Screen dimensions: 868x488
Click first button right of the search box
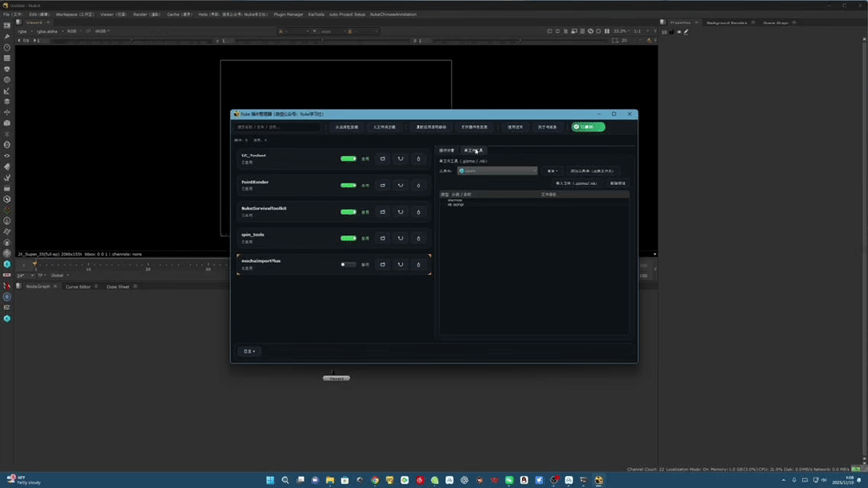[x=347, y=127]
